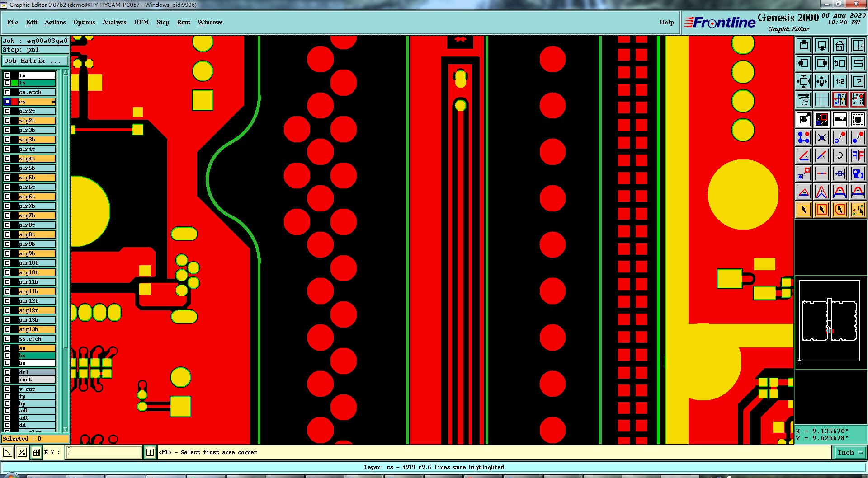Open the Analysis menu

point(114,22)
